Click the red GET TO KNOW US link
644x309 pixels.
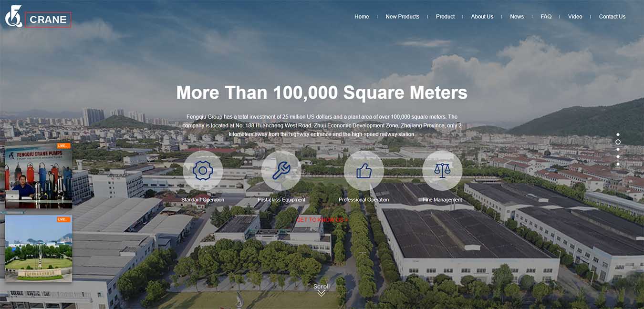point(322,220)
